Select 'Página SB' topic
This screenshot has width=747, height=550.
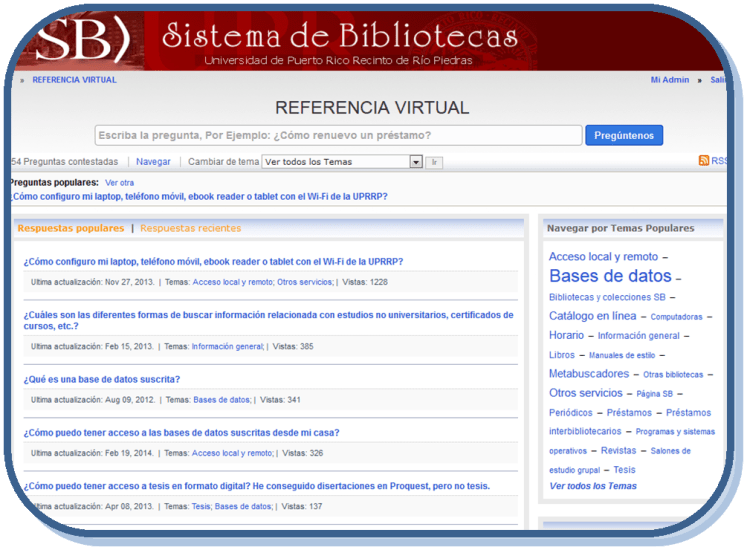click(655, 394)
